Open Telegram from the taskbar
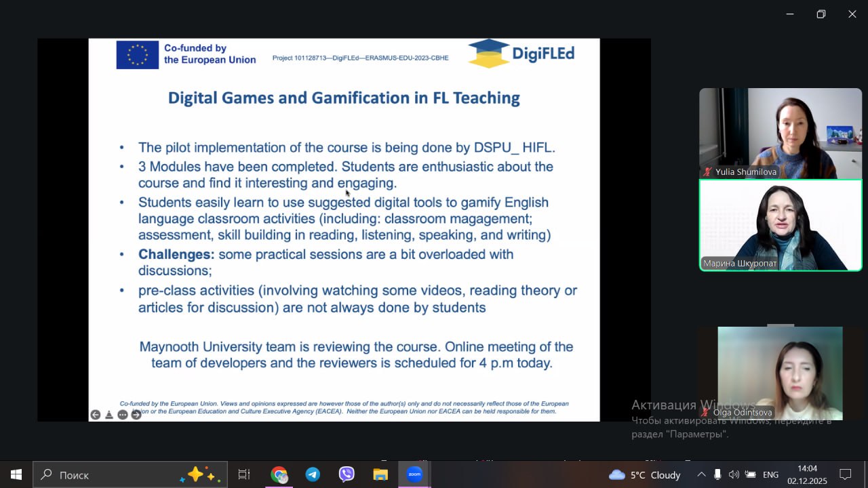The width and height of the screenshot is (868, 488). tap(313, 474)
